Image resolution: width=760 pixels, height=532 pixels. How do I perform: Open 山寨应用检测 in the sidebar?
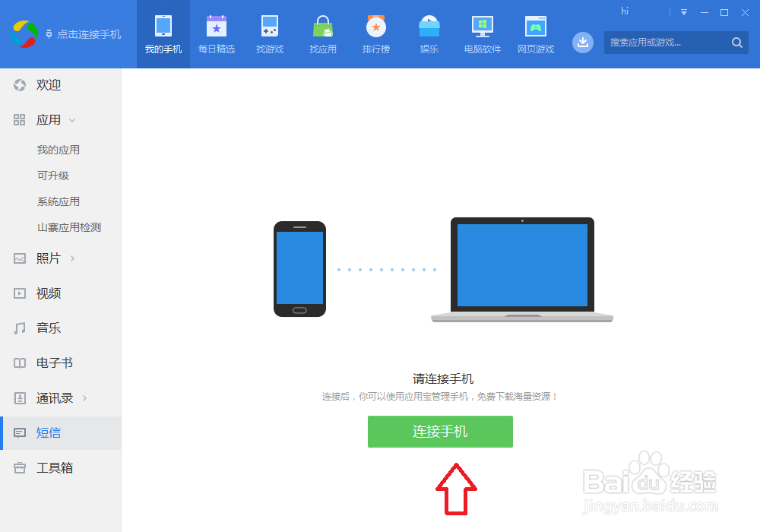coord(69,227)
